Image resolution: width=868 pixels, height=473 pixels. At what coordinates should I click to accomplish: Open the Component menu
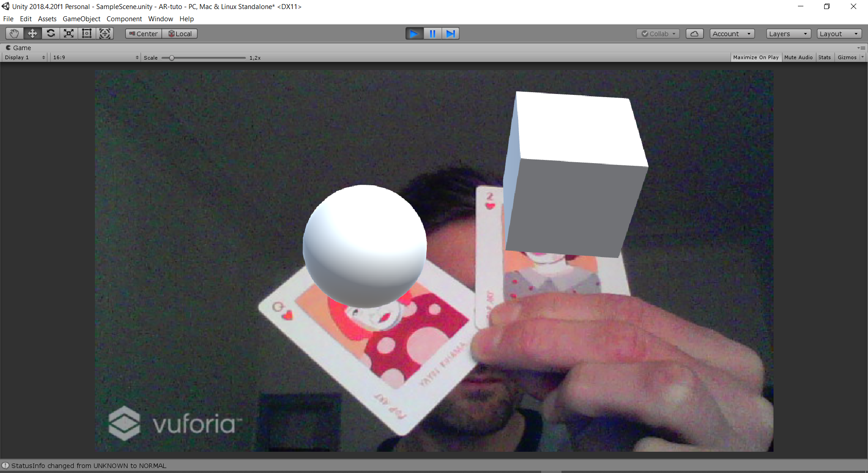pos(124,19)
